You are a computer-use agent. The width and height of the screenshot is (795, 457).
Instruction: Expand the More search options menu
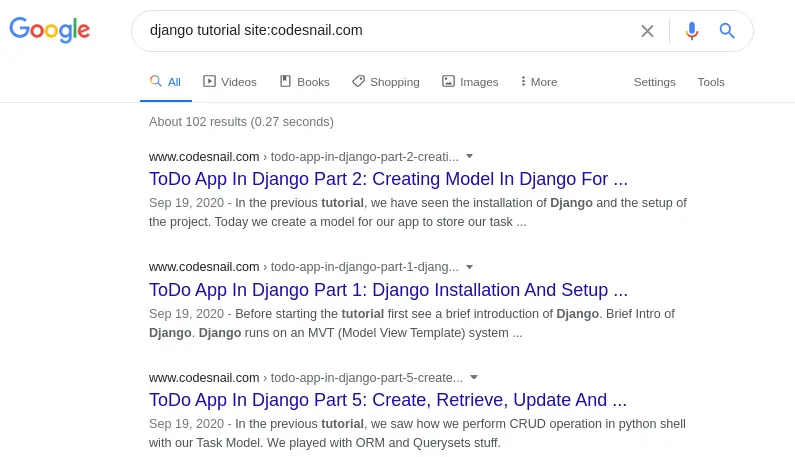pos(538,82)
